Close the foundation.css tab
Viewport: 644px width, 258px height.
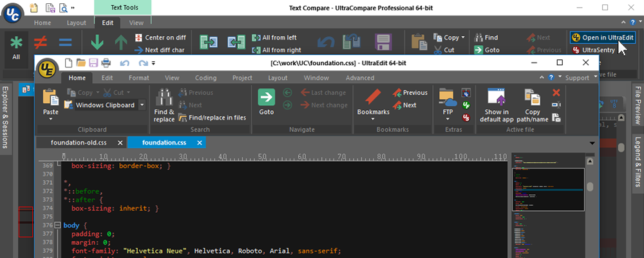[200, 143]
